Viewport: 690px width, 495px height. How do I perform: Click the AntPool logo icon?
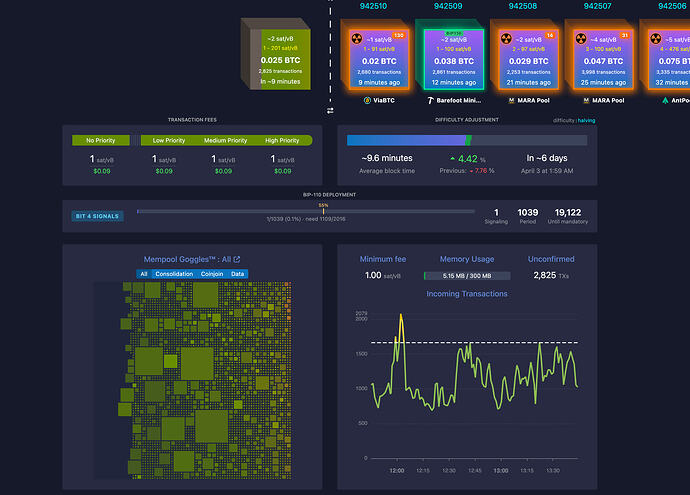coord(665,100)
